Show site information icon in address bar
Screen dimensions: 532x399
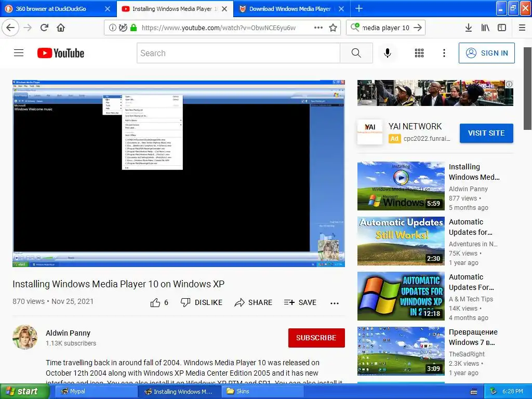tap(112, 28)
